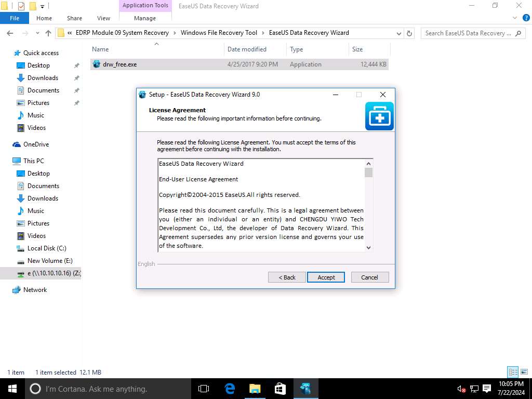The width and height of the screenshot is (532, 399).
Task: Select Quick access in navigation pane
Action: (x=41, y=53)
